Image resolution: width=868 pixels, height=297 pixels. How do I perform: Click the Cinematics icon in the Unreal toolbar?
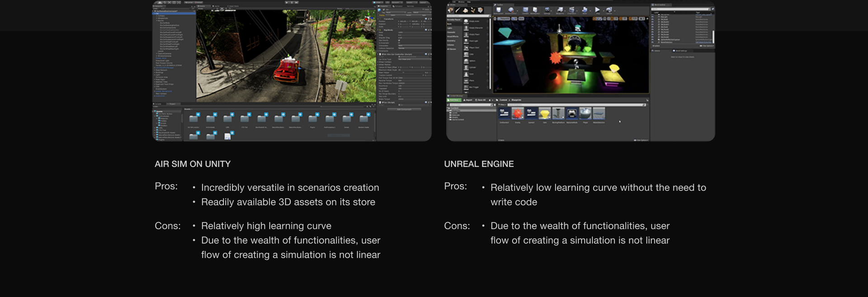[571, 10]
